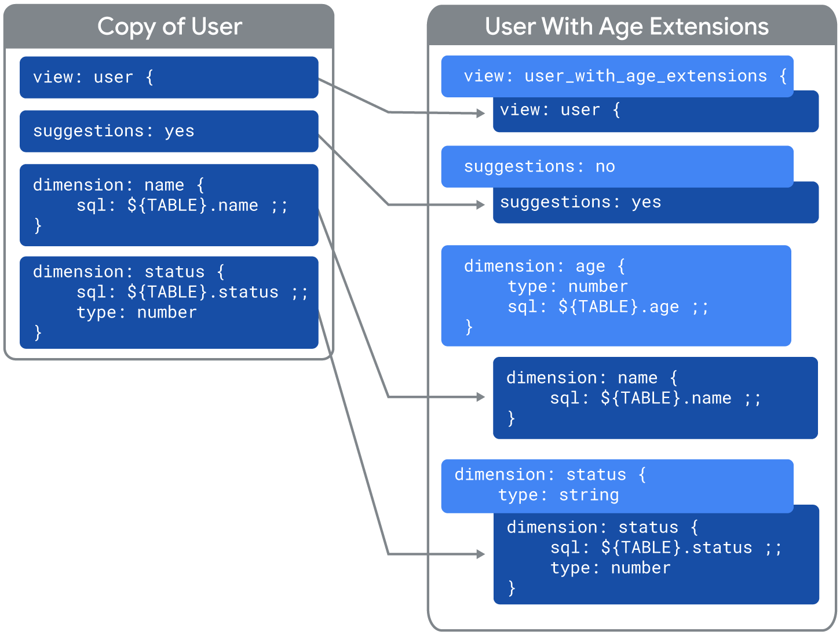
Task: Click arrowhead pointing to right panel's "view: user"
Action: [480, 114]
